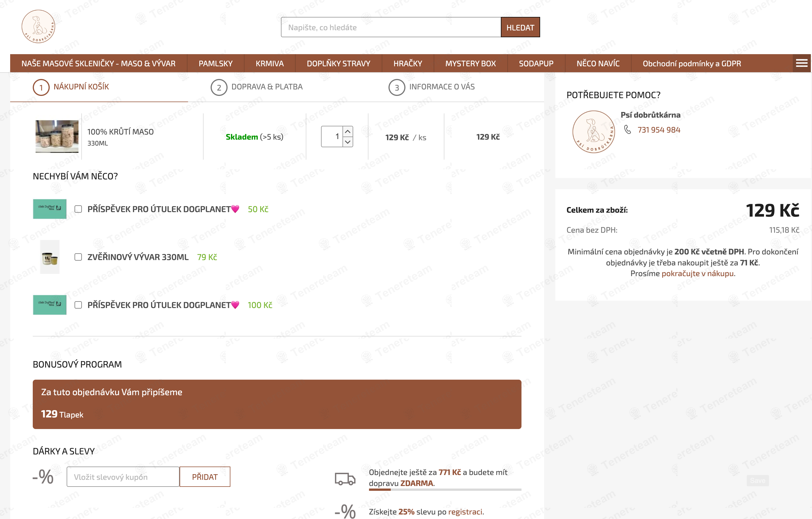
Task: Open the hamburger menu icon
Action: point(802,63)
